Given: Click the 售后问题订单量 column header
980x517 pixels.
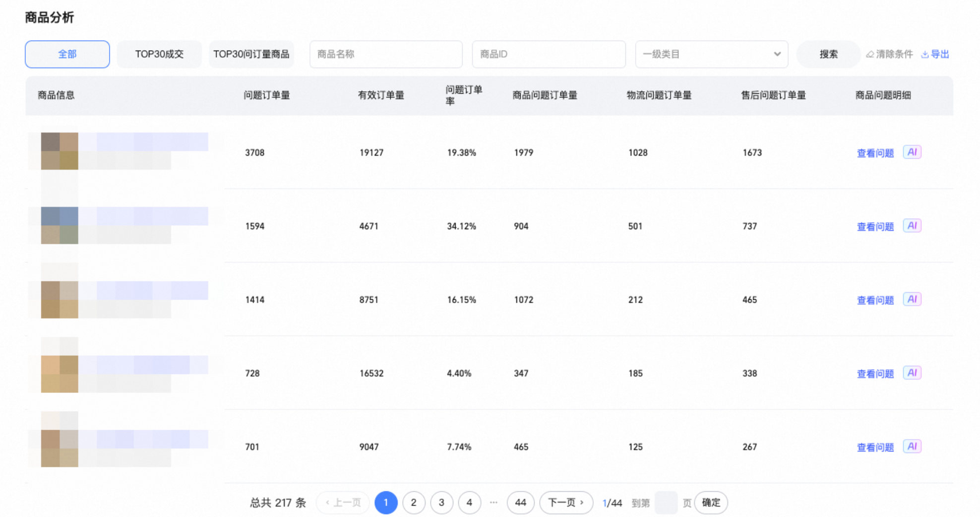Looking at the screenshot, I should [x=773, y=95].
